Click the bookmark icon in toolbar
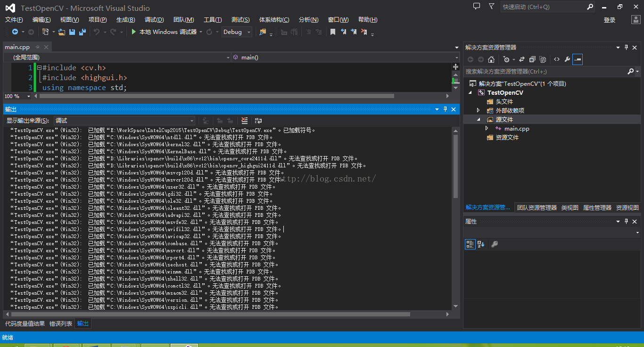The image size is (644, 347). coord(333,32)
